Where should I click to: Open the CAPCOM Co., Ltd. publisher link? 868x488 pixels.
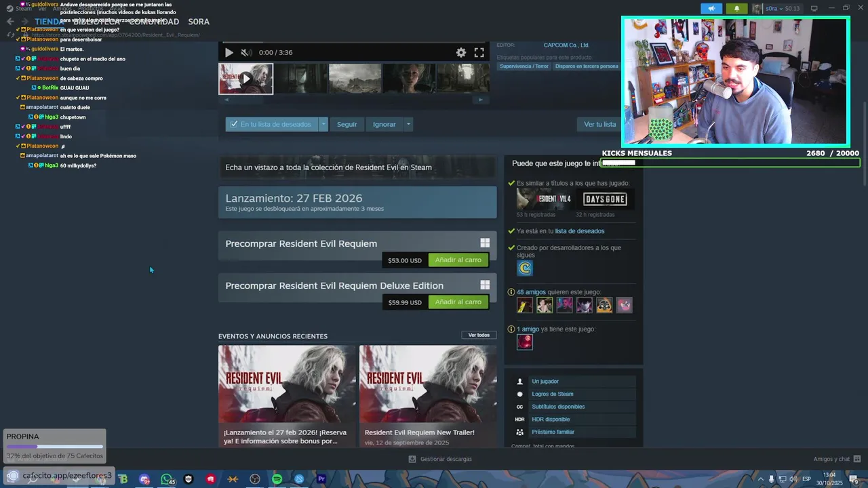pos(566,45)
